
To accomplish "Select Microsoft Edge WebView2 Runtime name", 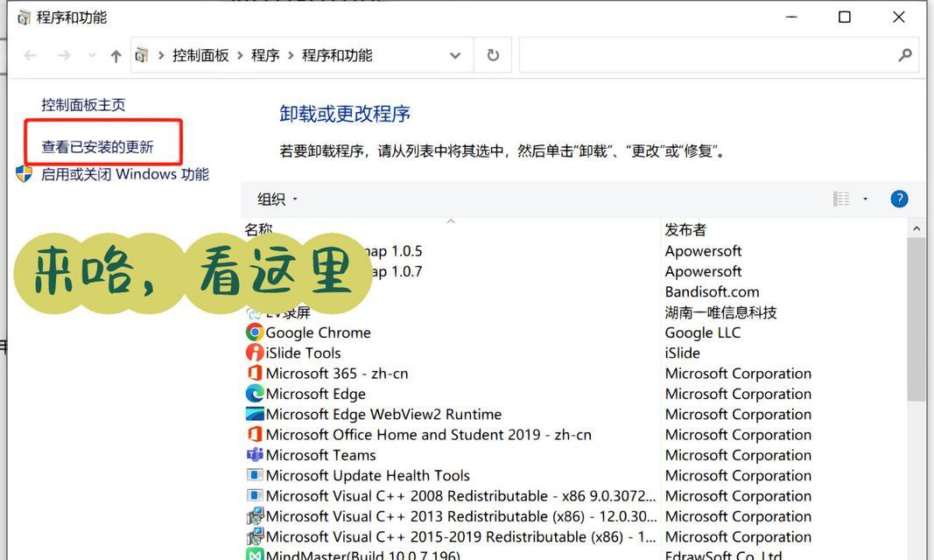I will [383, 414].
